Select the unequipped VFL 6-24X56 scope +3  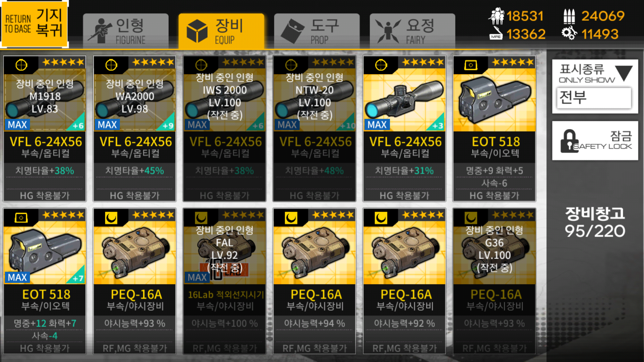pyautogui.click(x=405, y=129)
